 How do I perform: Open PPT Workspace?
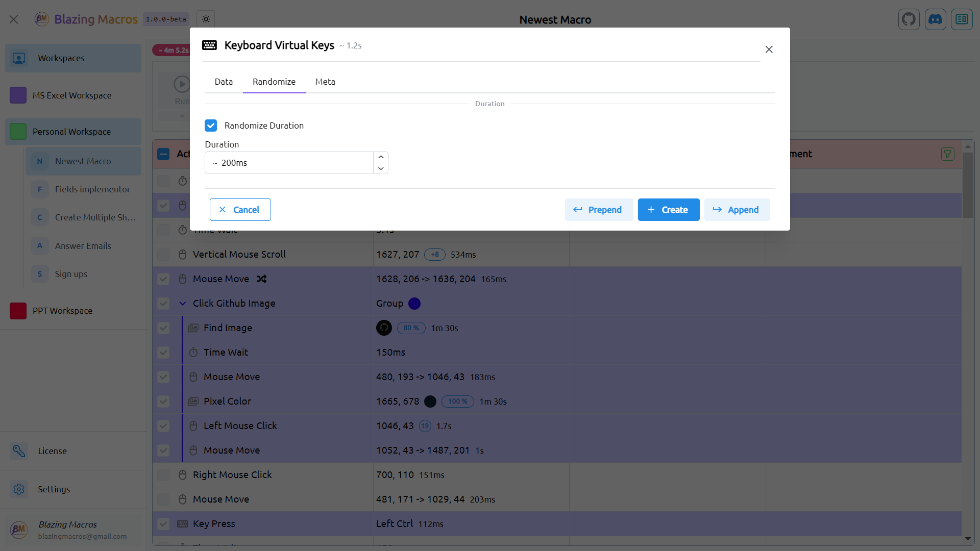[x=73, y=311]
